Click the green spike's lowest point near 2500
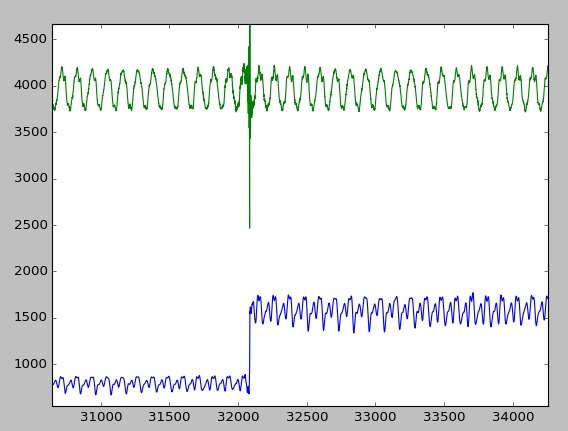This screenshot has width=568, height=431. point(250,227)
